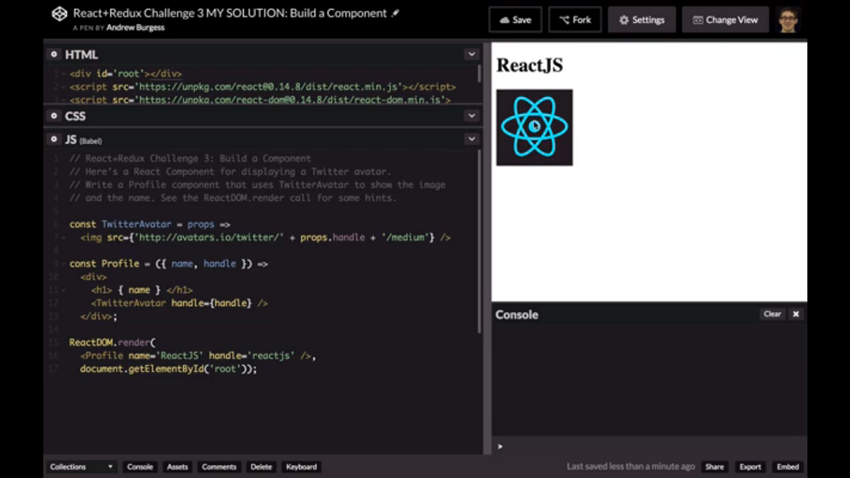Open the Collections dropdown
The image size is (850, 478).
[81, 467]
